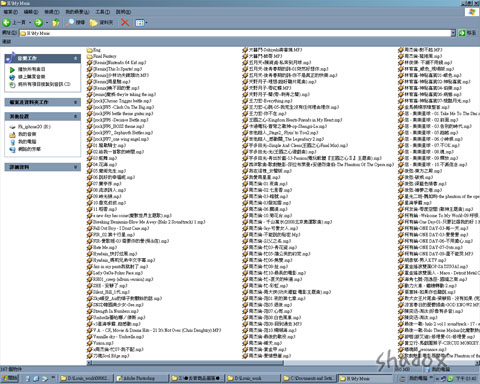
Task: Click the green Back arrow button
Action: click(6, 22)
